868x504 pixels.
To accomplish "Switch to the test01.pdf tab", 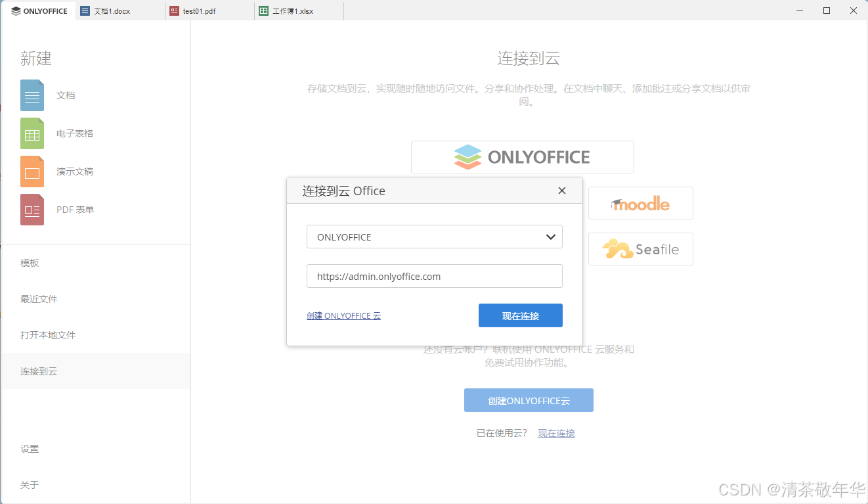I will tap(200, 11).
